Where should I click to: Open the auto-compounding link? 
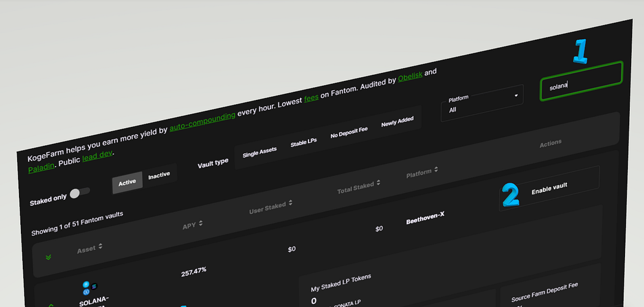point(202,121)
